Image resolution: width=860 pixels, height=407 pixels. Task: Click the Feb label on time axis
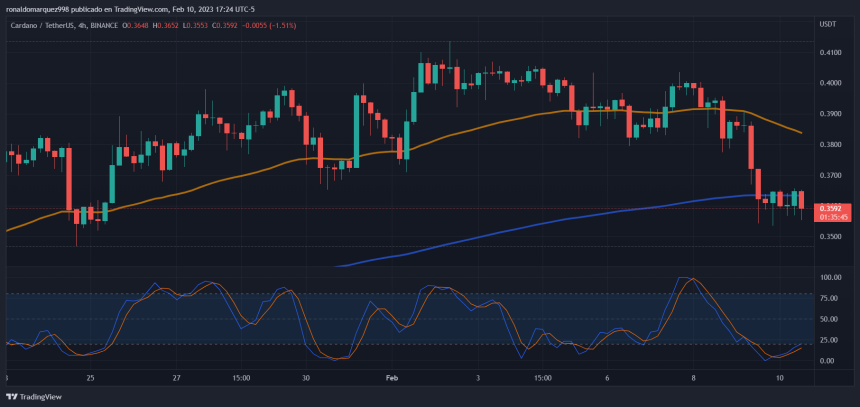click(x=391, y=378)
